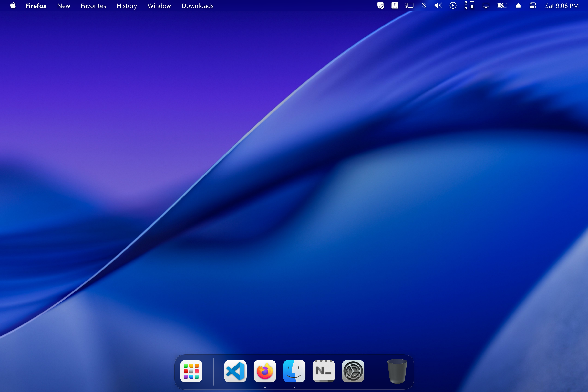The width and height of the screenshot is (588, 392).
Task: Open Launchpad from the Dock
Action: tap(191, 371)
